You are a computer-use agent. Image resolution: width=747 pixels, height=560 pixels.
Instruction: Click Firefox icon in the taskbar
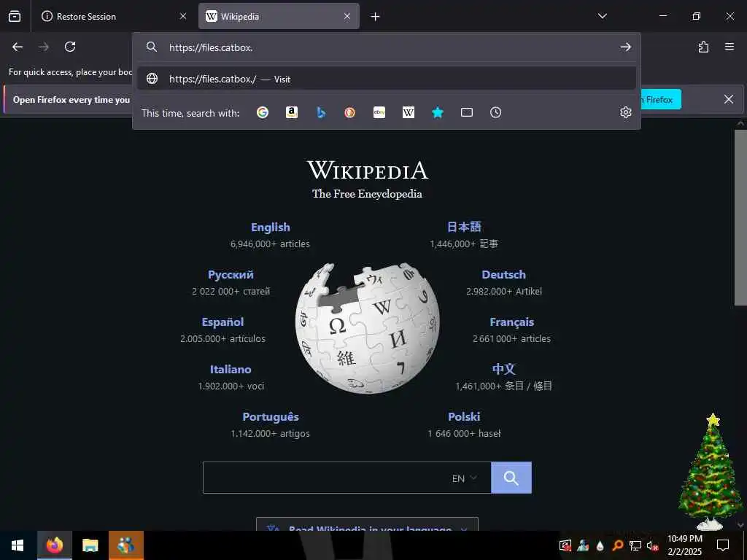pos(54,545)
